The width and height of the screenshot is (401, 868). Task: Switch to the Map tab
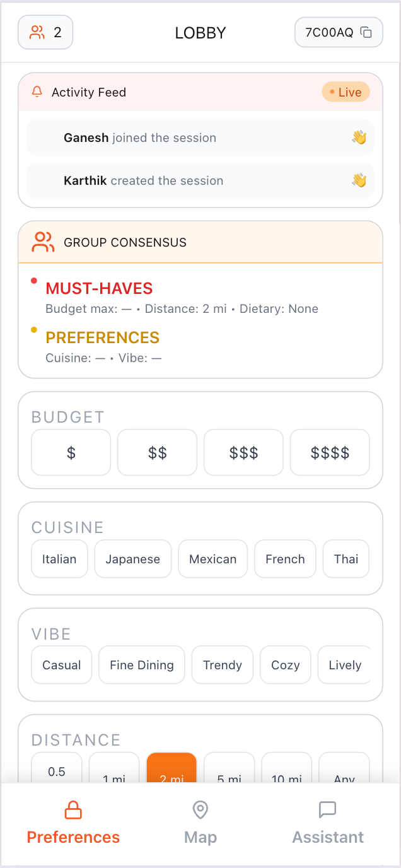[x=200, y=823]
